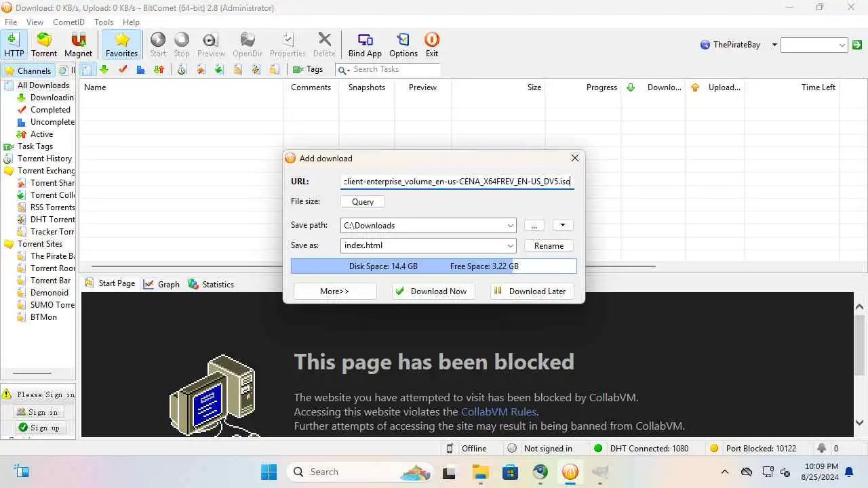
Task: Click inside the URL input field
Action: pos(457,182)
